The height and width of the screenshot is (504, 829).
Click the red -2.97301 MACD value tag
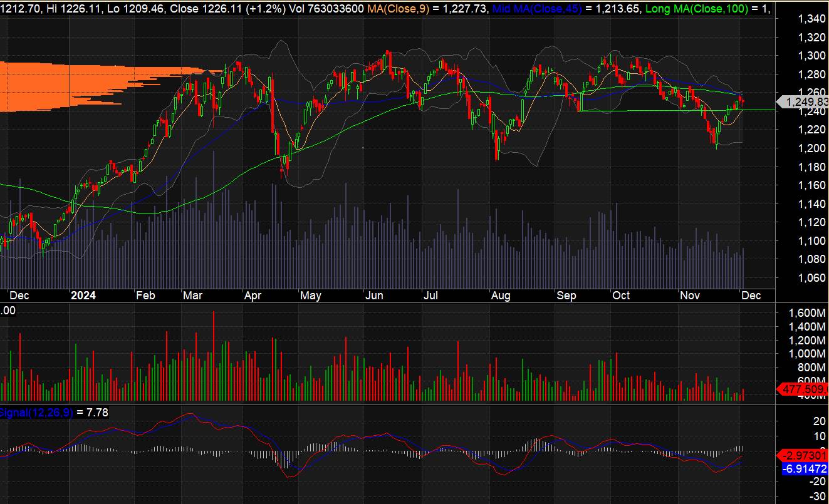(x=803, y=455)
